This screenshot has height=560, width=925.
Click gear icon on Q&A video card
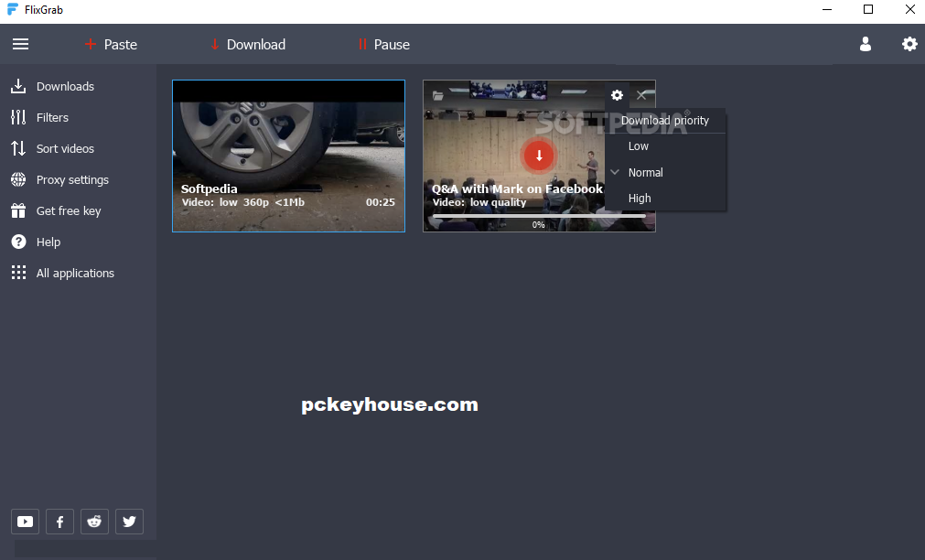(617, 95)
